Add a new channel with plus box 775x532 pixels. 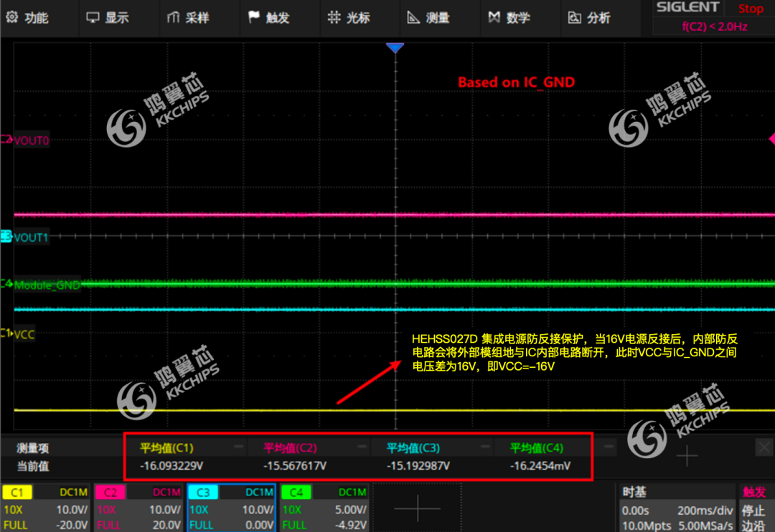point(418,508)
